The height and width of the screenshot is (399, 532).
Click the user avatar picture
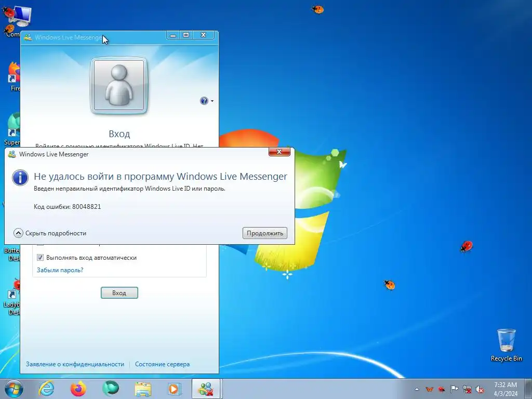119,86
